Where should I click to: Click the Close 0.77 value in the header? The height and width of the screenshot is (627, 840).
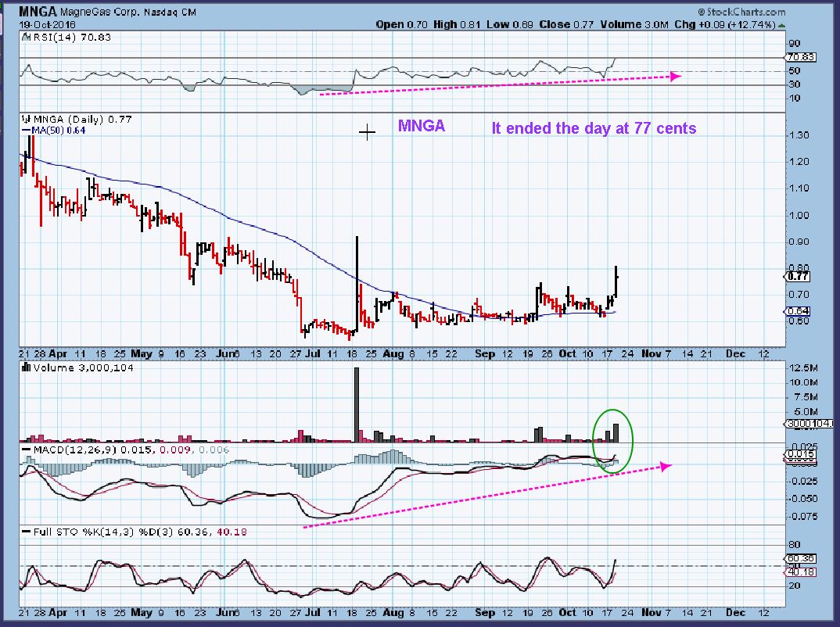pyautogui.click(x=566, y=25)
